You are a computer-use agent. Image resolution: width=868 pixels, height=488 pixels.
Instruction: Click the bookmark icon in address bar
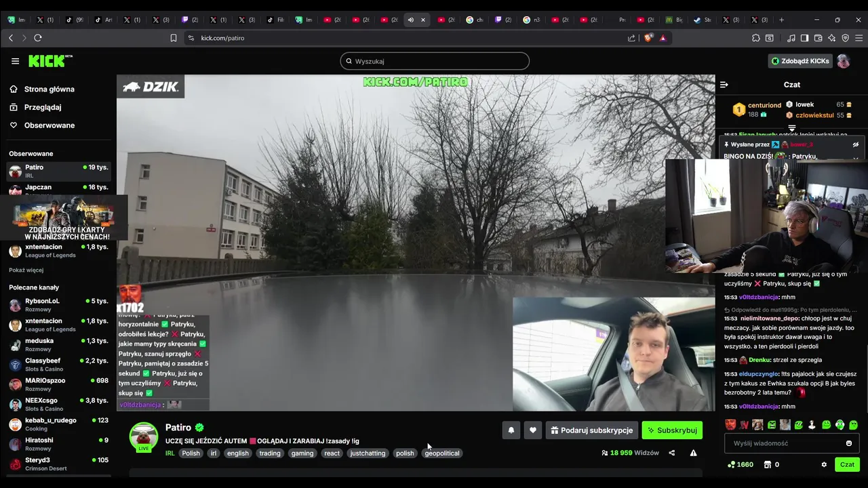(174, 38)
